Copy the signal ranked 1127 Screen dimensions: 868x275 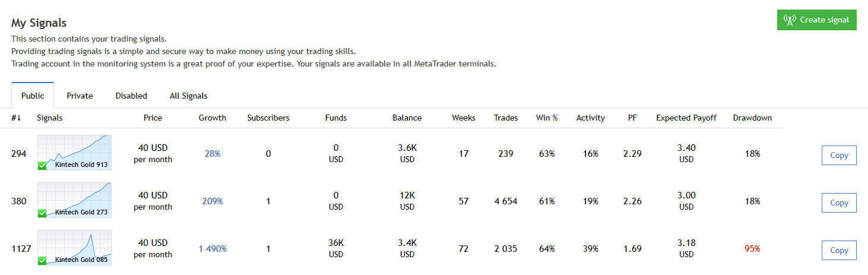(x=838, y=250)
